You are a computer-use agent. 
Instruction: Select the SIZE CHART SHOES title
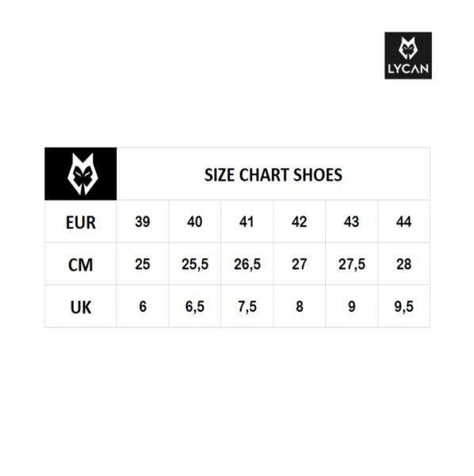(273, 175)
